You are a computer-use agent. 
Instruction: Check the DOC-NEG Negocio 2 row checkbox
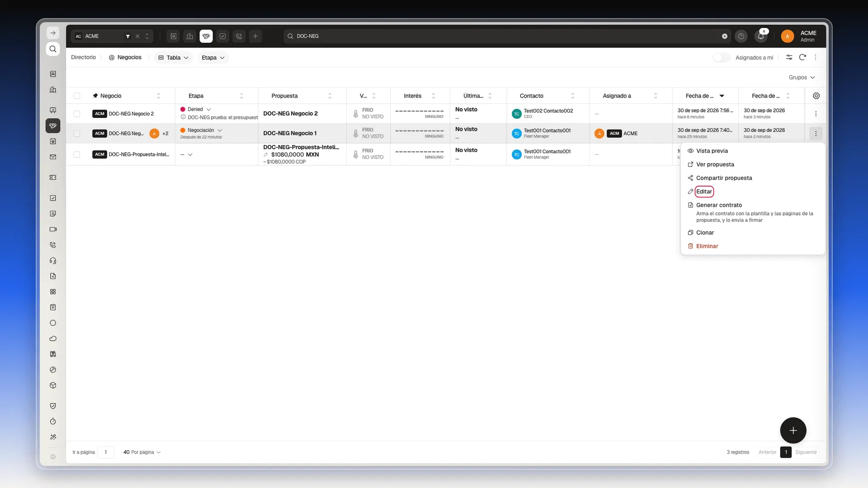click(77, 114)
